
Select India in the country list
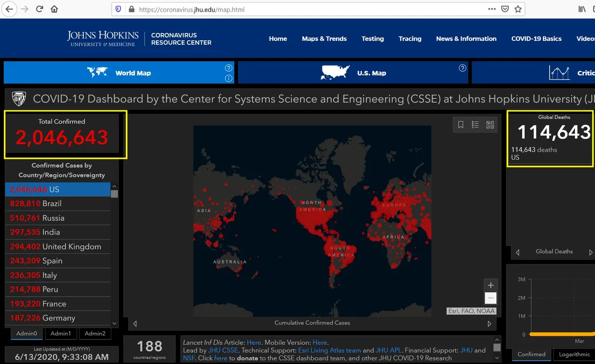coord(58,232)
